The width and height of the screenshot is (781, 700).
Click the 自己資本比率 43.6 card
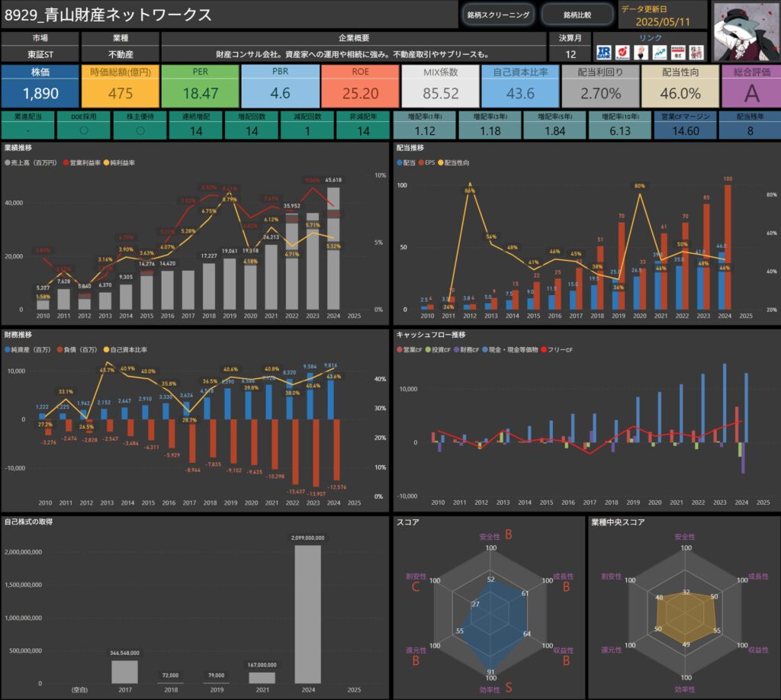pyautogui.click(x=520, y=86)
